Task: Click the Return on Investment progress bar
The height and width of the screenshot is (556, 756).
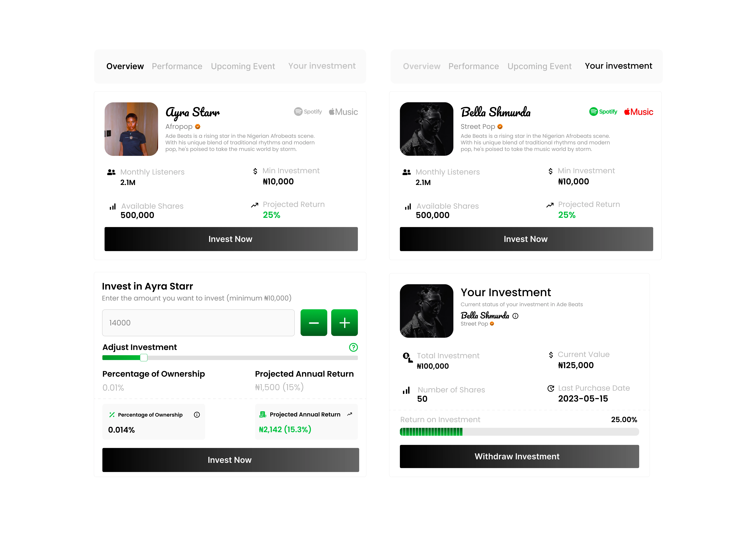Action: 519,432
